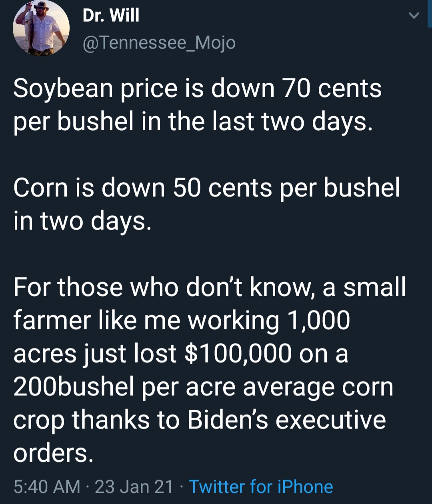Open the @Tennessee_Mojo handle

[159, 42]
